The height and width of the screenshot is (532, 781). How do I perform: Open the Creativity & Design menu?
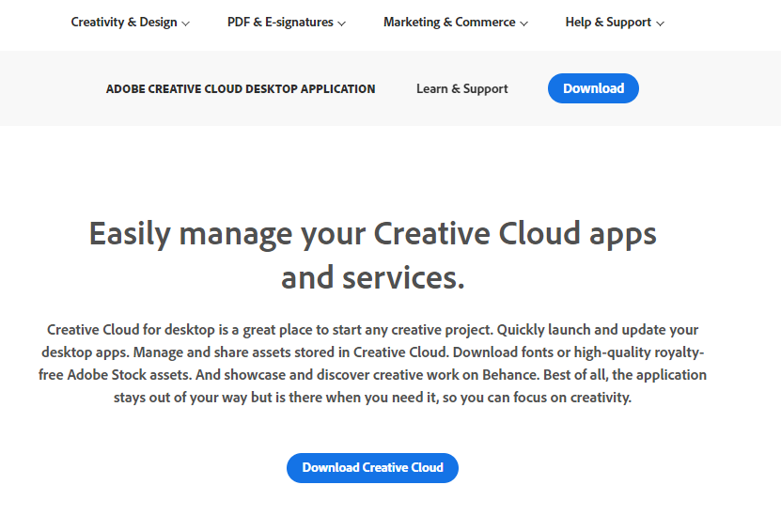click(x=124, y=23)
